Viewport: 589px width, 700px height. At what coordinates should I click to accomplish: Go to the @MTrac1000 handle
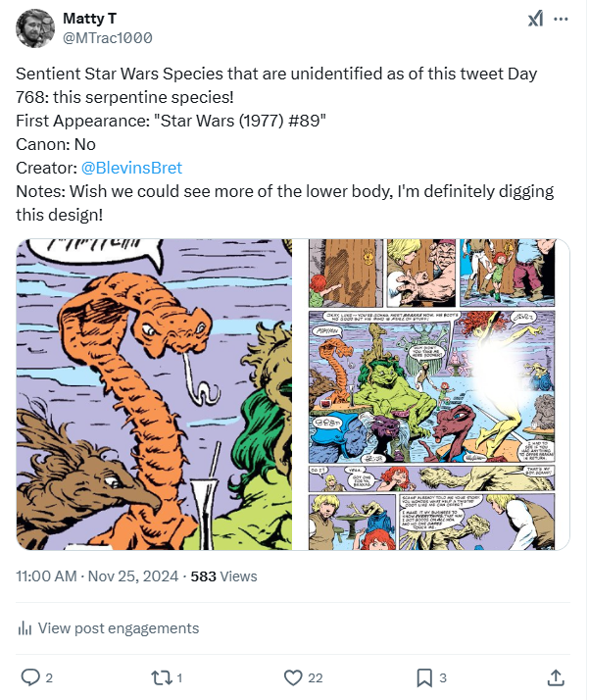pyautogui.click(x=107, y=38)
